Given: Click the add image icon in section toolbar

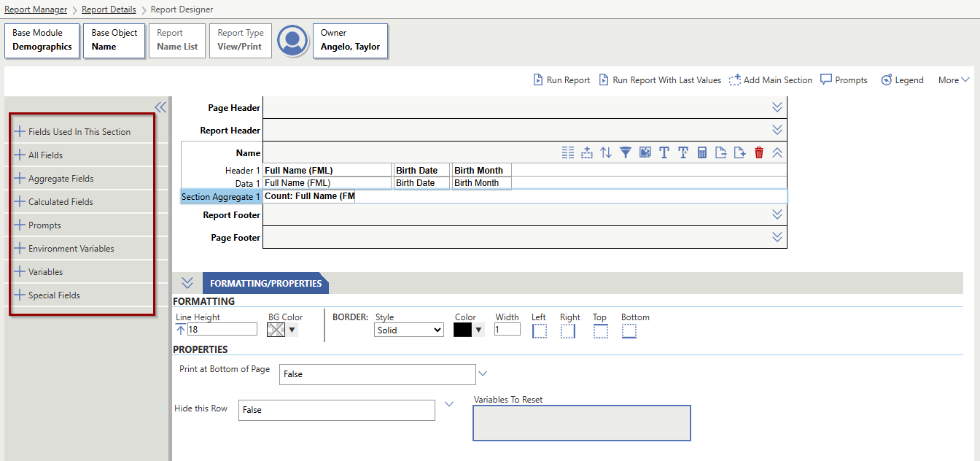Looking at the screenshot, I should pos(645,152).
